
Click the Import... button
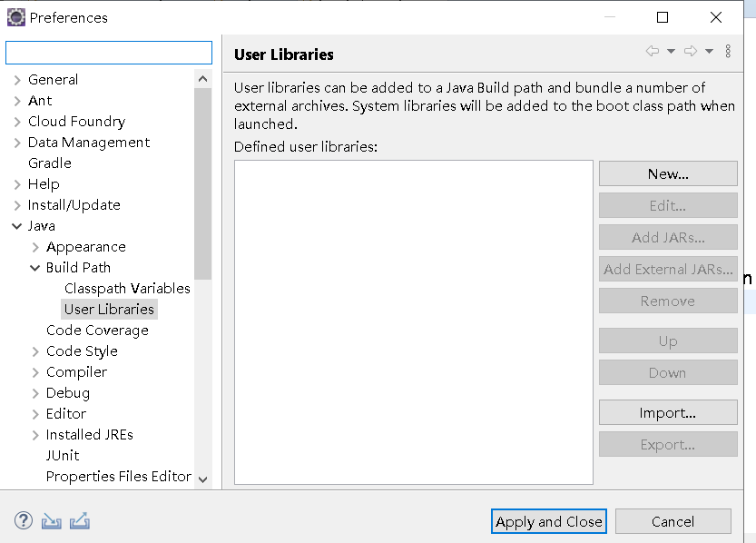tap(668, 412)
